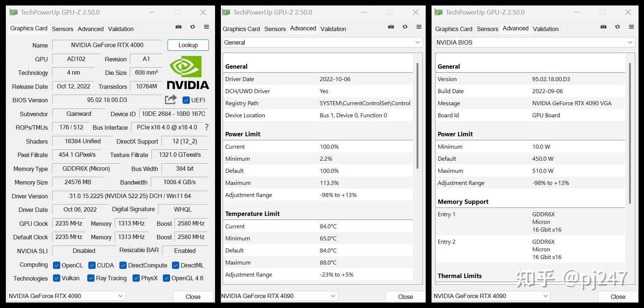Switch to the Sensors tab in the NVIDIA BIOS window

487,29
